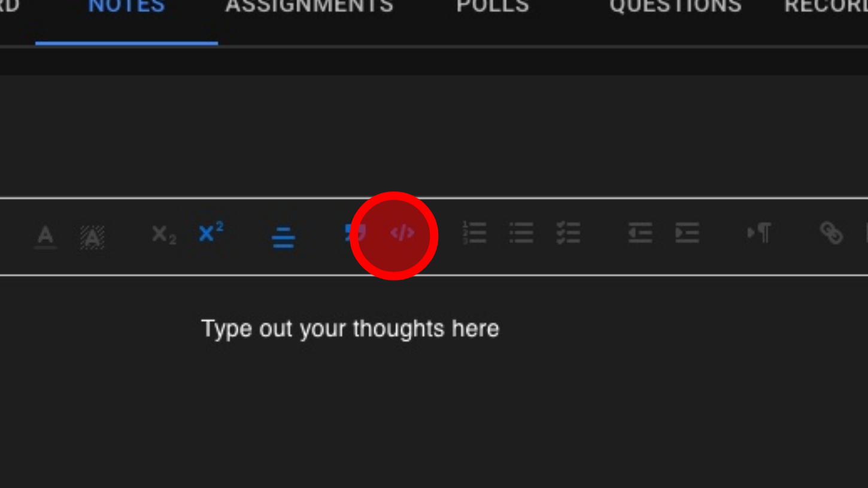Open the ASSIGNMENTS tab

309,6
